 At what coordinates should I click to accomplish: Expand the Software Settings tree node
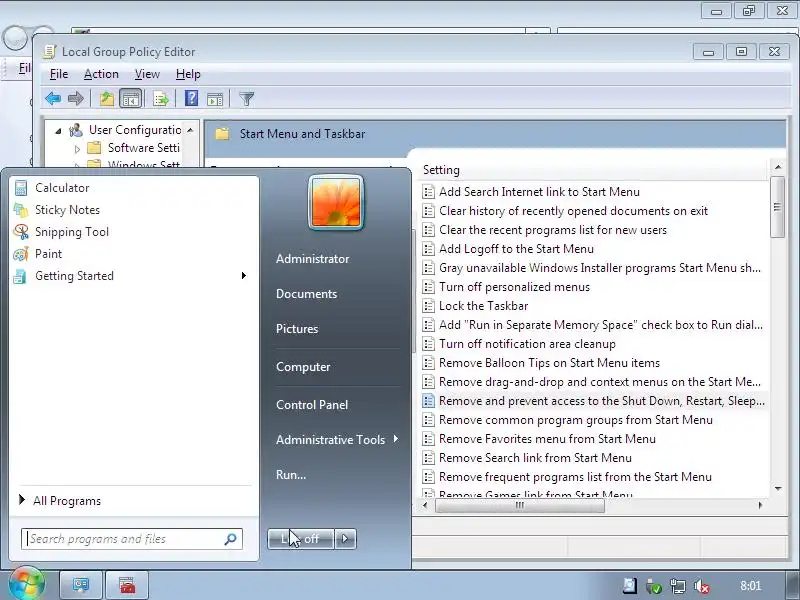[77, 149]
